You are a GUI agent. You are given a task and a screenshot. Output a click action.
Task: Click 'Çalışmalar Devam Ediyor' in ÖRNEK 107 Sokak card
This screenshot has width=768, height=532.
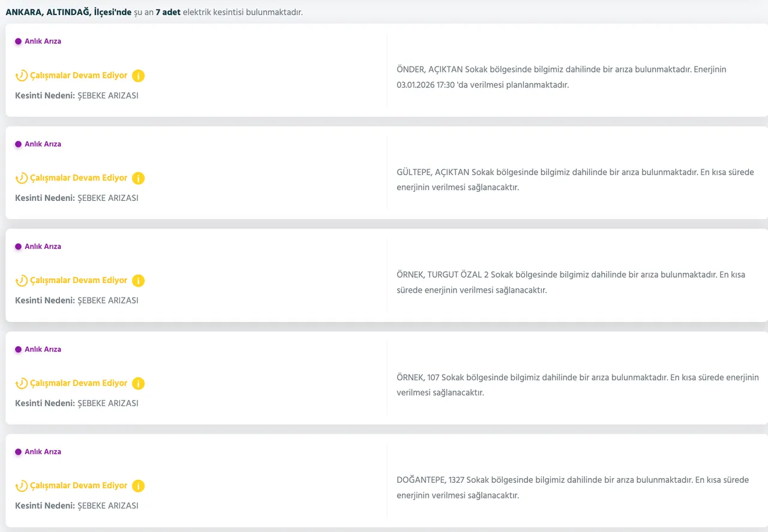79,383
